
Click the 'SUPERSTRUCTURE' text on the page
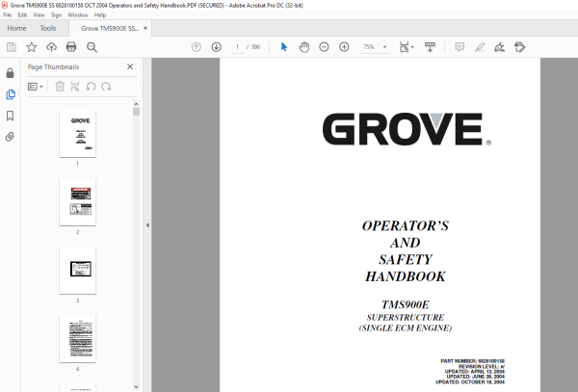pos(406,318)
